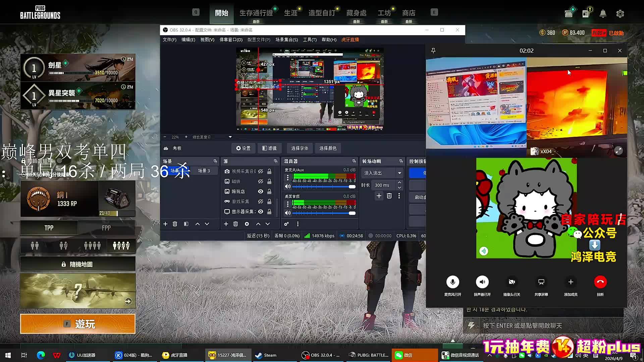Viewport: 644px width, 362px height.
Task: Adjust the 桌面音频 volume slider
Action: [x=352, y=213]
